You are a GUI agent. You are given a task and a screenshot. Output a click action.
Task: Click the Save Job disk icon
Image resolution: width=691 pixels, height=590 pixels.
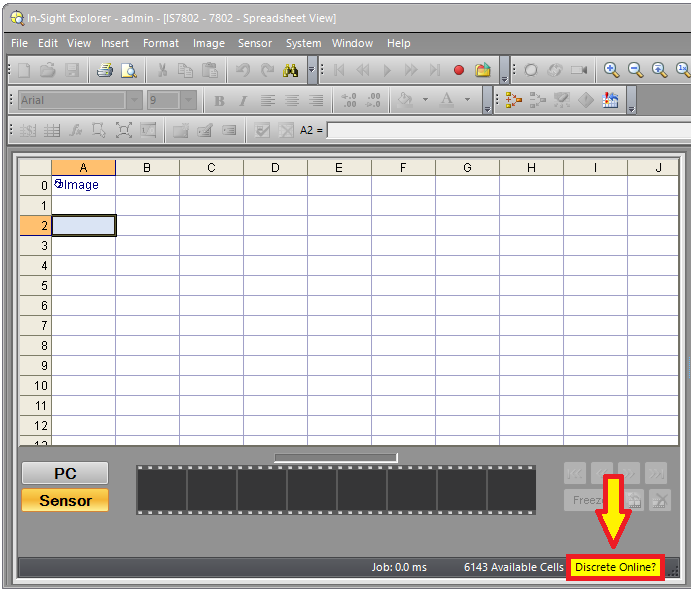pyautogui.click(x=72, y=70)
